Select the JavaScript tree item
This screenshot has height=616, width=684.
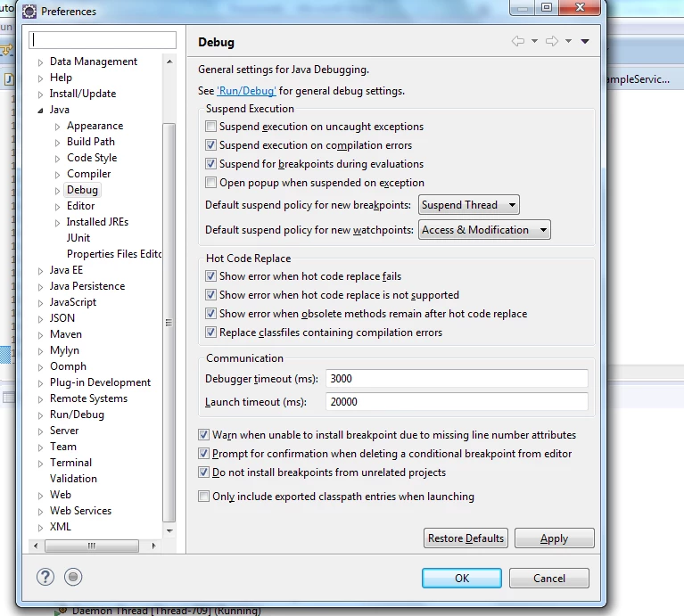click(73, 302)
